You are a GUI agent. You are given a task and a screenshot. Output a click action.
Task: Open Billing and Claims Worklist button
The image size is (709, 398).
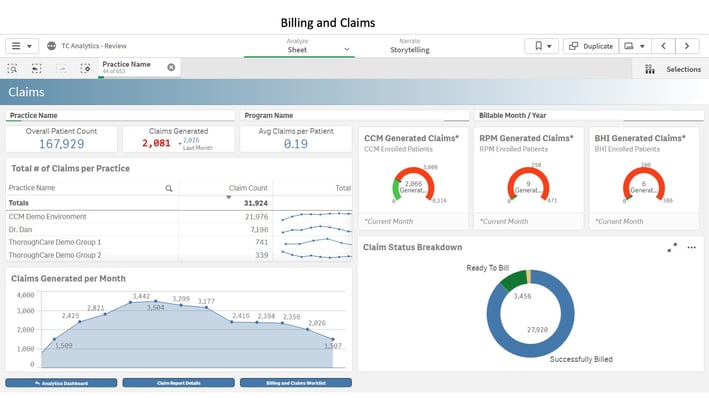click(x=296, y=383)
